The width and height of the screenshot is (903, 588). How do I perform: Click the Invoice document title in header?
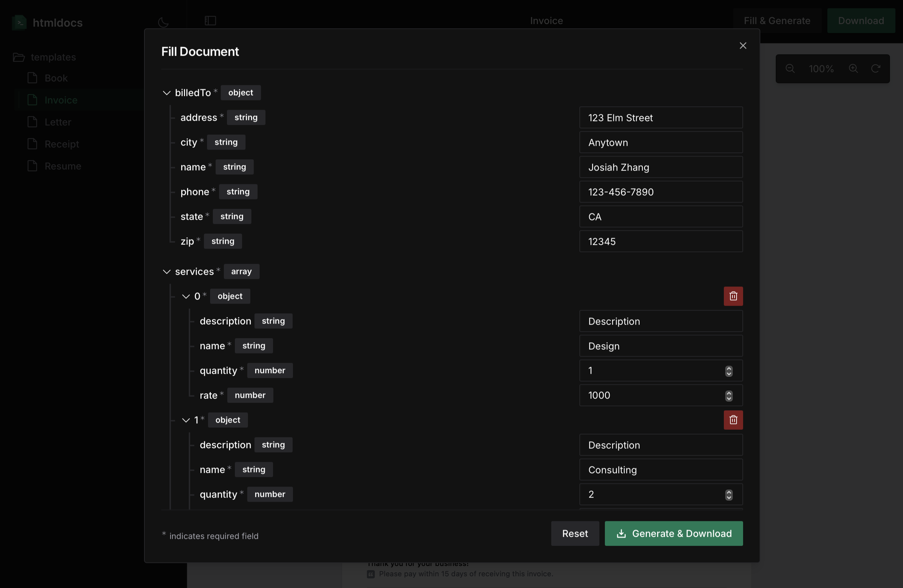tap(546, 21)
